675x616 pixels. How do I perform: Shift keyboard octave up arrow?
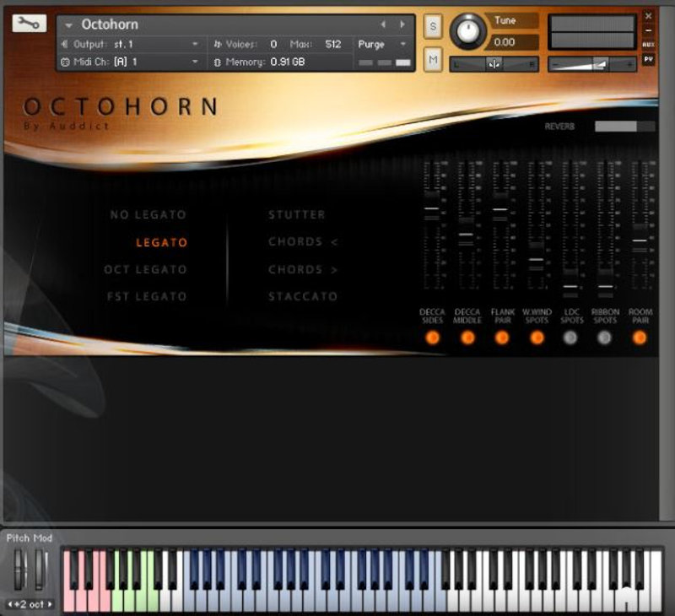click(x=51, y=604)
